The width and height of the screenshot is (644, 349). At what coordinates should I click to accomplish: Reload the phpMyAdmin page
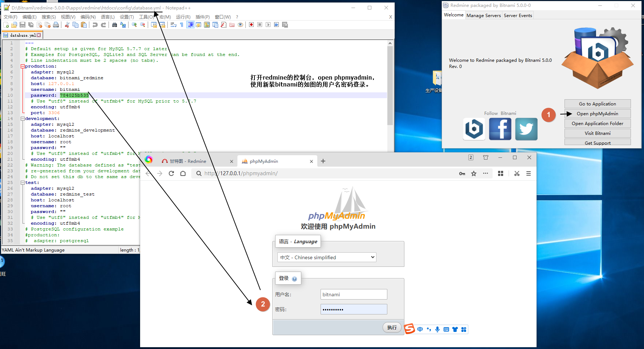coord(171,173)
